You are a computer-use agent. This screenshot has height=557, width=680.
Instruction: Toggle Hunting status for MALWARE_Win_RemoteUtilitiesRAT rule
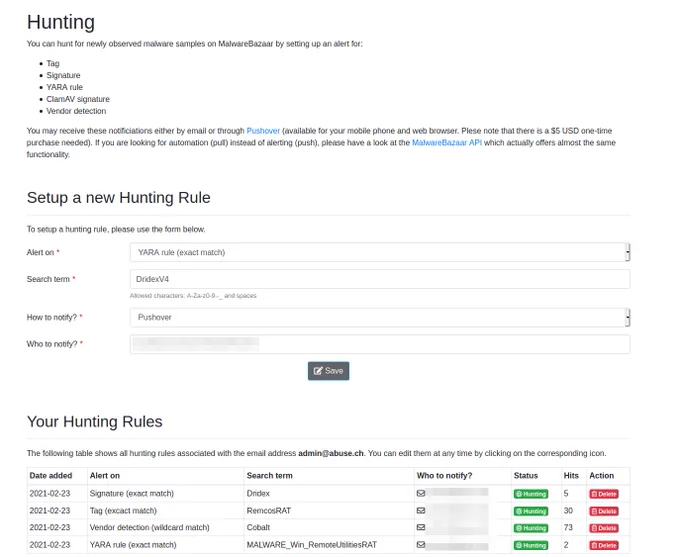[x=531, y=545]
